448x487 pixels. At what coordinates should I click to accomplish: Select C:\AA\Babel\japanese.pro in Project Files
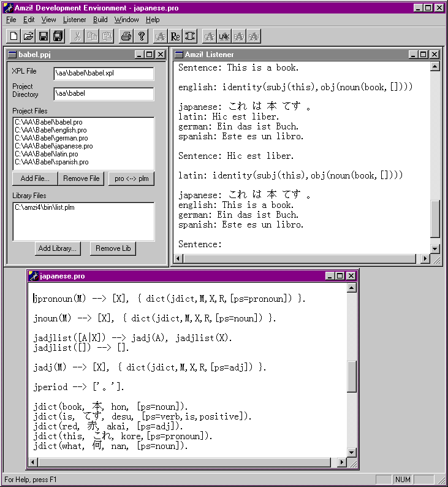54,146
